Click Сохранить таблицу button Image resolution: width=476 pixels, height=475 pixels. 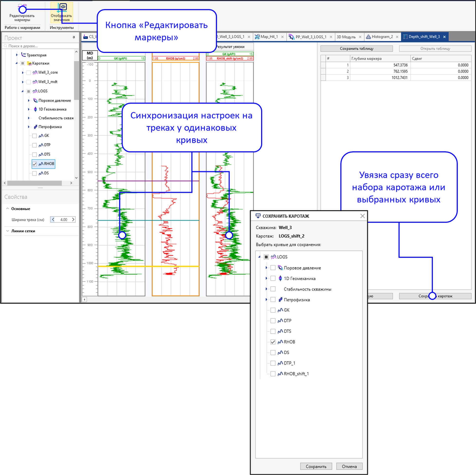(x=357, y=48)
